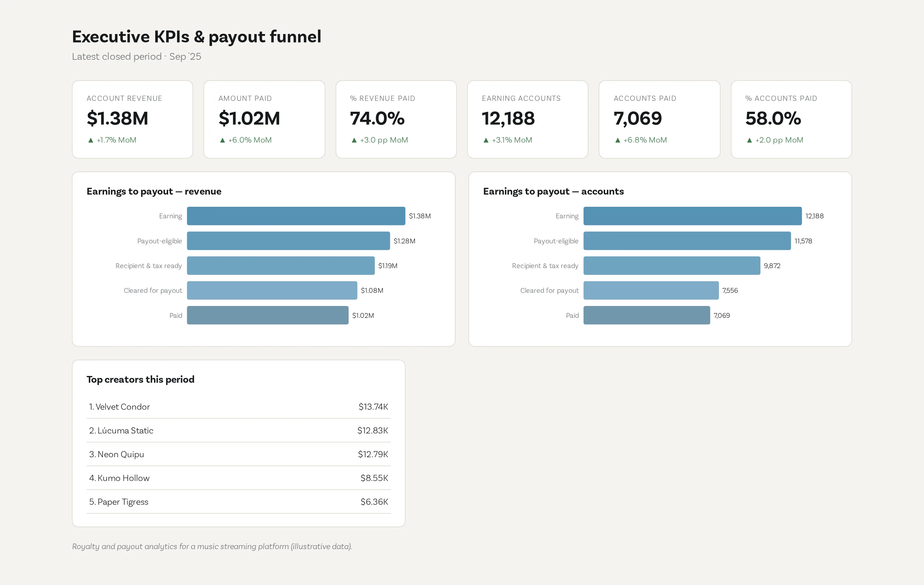Click the Payout-eligible $1.28M revenue bar
924x585 pixels.
(288, 241)
